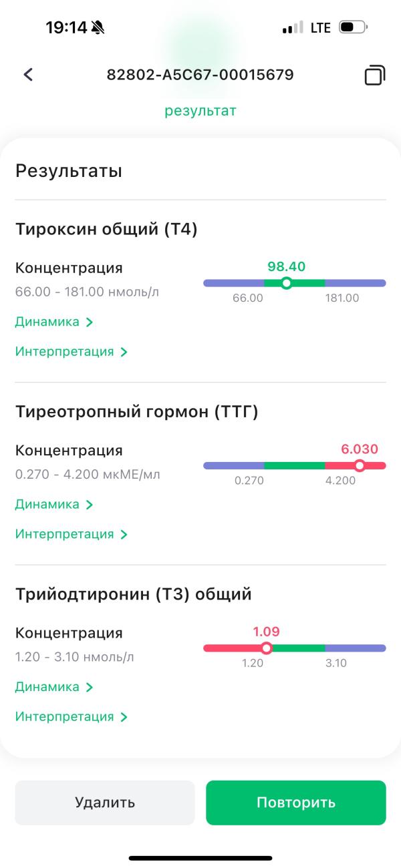Tap the back arrow icon

[x=28, y=74]
